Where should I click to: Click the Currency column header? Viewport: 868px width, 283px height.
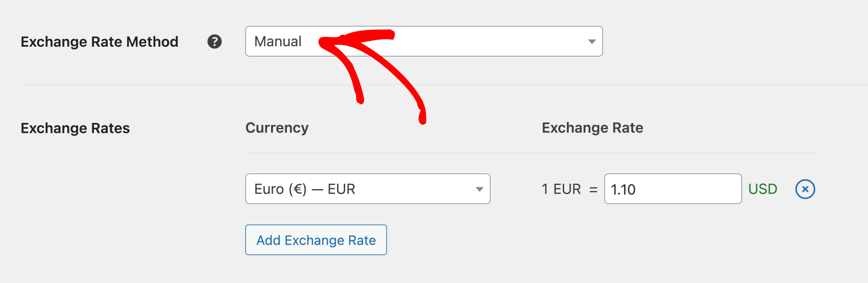pyautogui.click(x=277, y=128)
